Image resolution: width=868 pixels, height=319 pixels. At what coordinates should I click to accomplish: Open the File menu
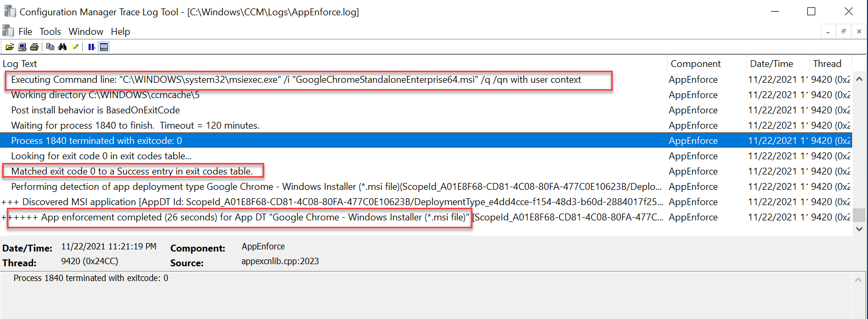click(x=25, y=32)
